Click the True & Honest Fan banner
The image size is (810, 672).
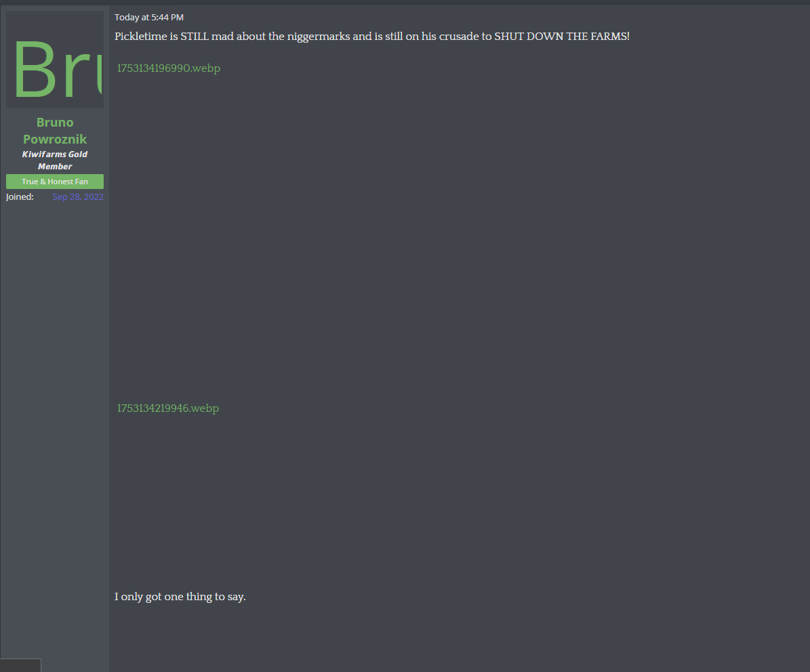pos(55,182)
